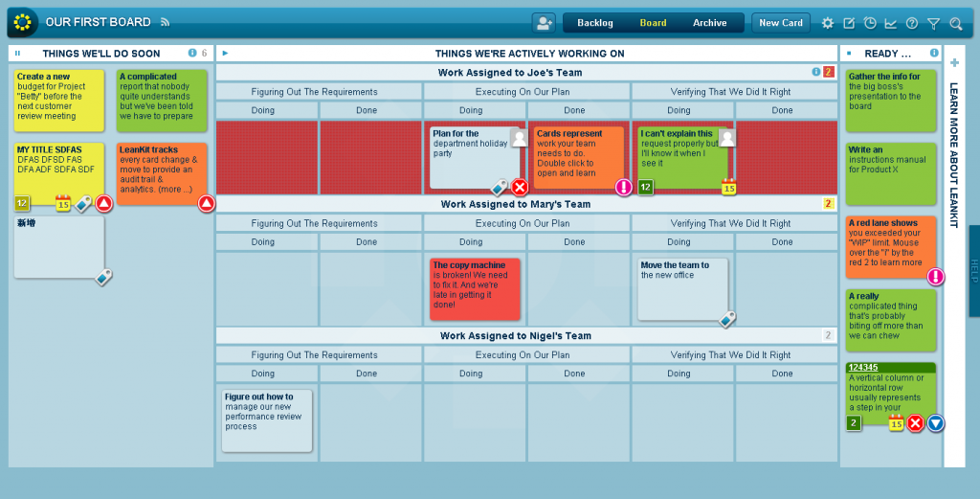Open the Archive tab
This screenshot has height=499, width=980.
click(x=709, y=23)
